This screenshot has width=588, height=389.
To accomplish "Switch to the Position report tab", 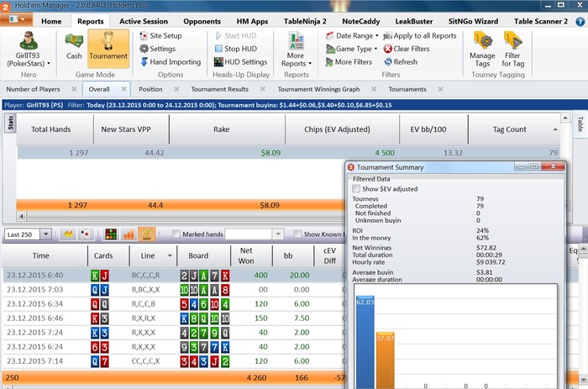I will pyautogui.click(x=150, y=89).
